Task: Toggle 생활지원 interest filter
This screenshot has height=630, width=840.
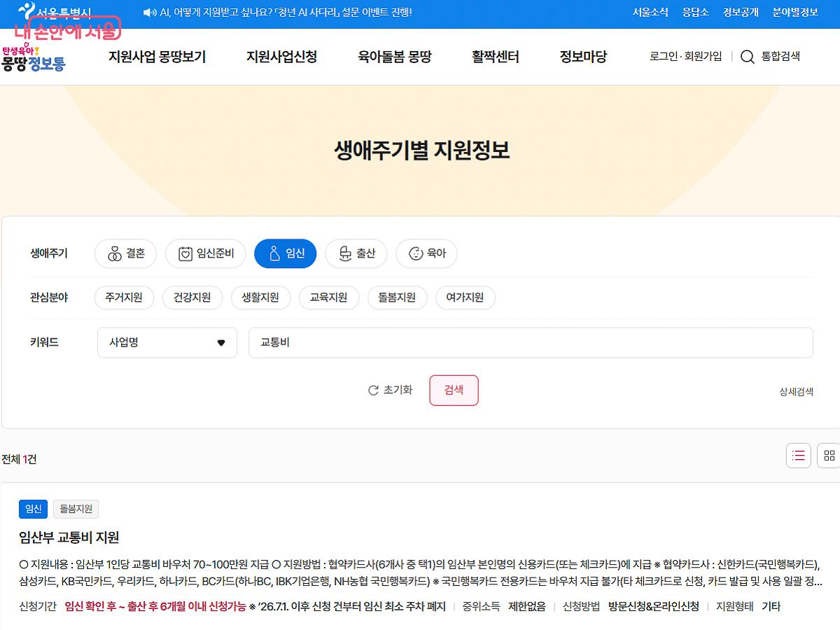Action: coord(260,297)
